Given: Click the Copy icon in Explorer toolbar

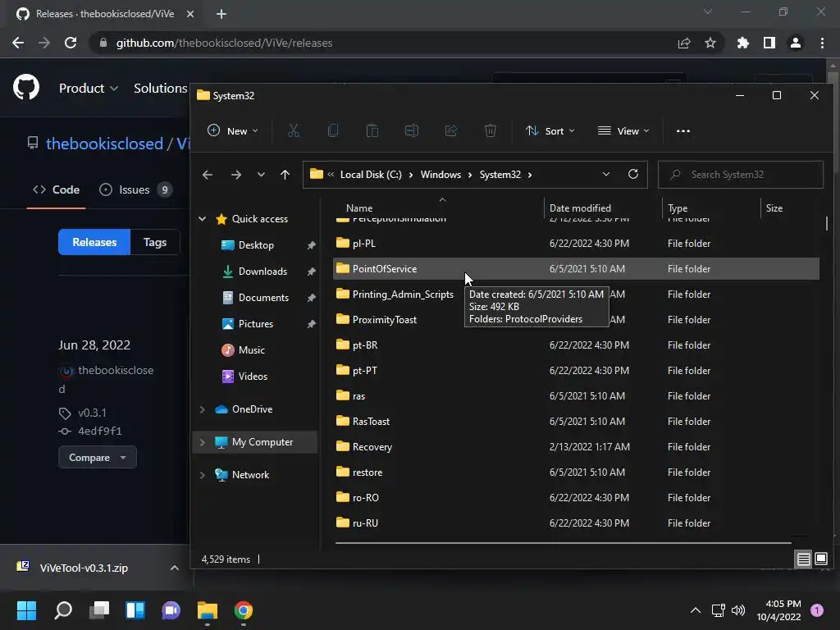Looking at the screenshot, I should click(x=333, y=130).
